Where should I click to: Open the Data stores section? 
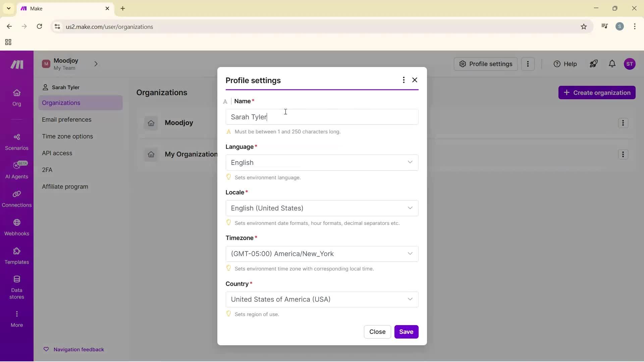(16, 287)
